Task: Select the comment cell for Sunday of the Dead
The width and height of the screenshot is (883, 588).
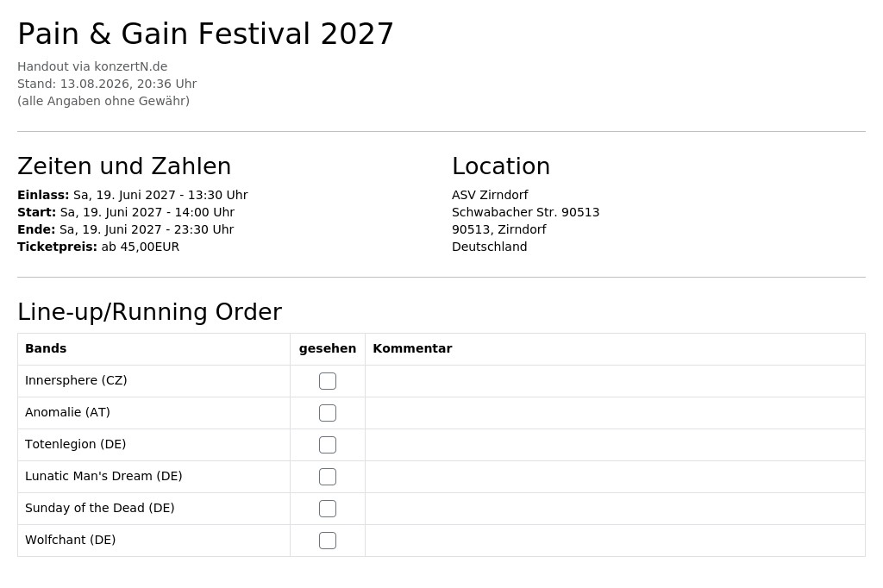Action: 615,509
